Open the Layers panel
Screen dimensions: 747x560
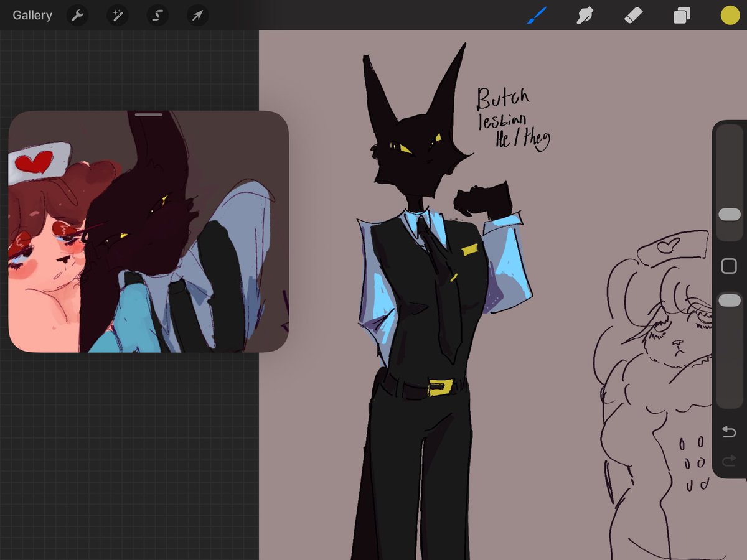(682, 16)
